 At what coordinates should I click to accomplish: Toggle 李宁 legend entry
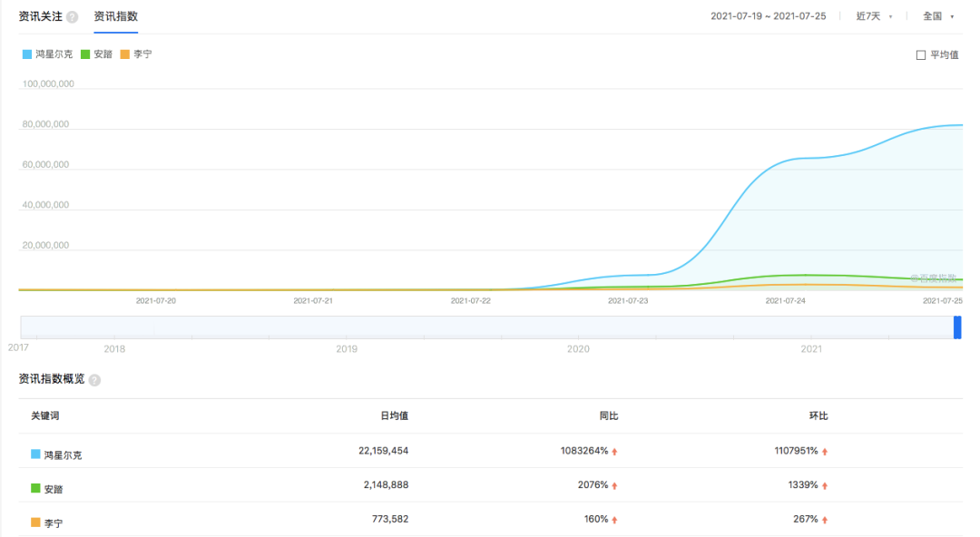coord(136,54)
